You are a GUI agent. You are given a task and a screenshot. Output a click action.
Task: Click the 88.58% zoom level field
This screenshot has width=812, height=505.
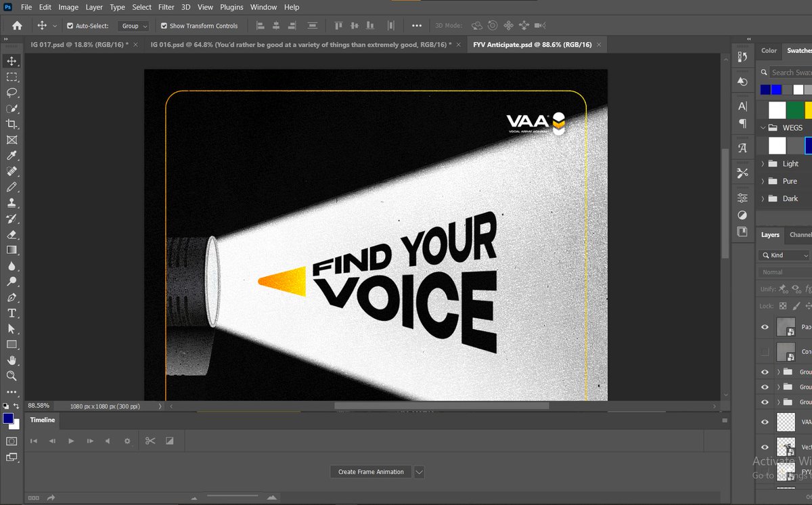click(39, 405)
